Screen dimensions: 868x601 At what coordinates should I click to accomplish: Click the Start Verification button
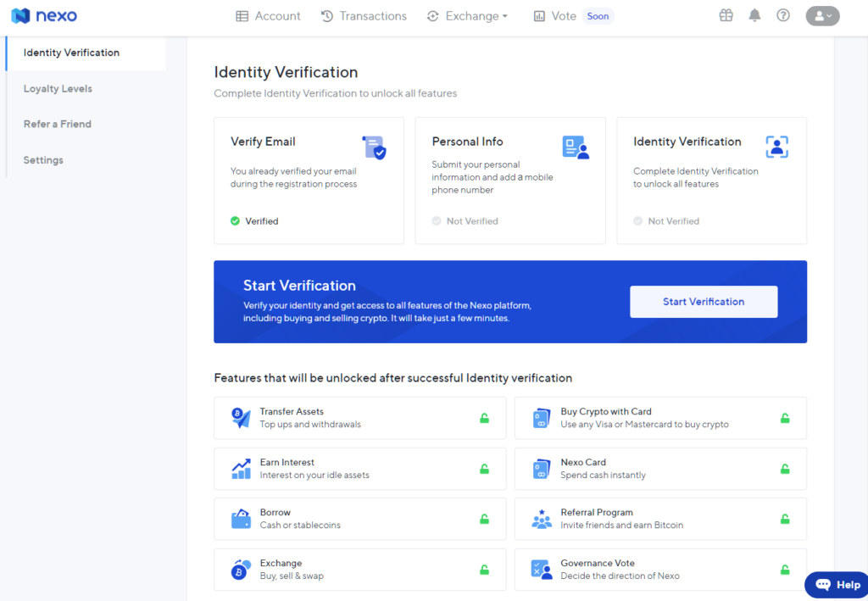click(x=704, y=302)
